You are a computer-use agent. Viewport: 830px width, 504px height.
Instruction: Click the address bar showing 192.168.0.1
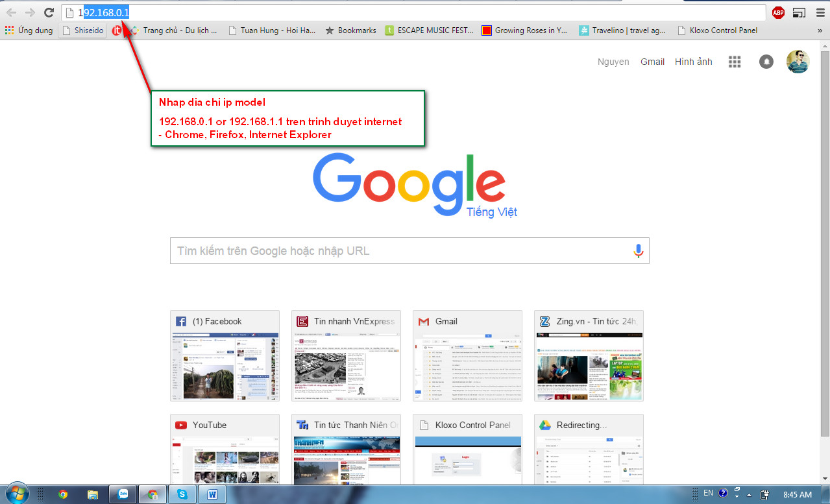point(414,12)
